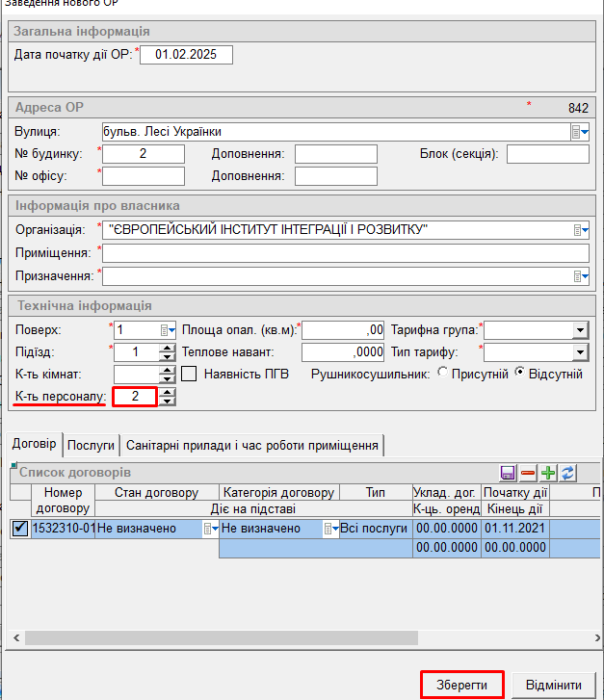Open the Організація lookup list icon

coord(580,230)
